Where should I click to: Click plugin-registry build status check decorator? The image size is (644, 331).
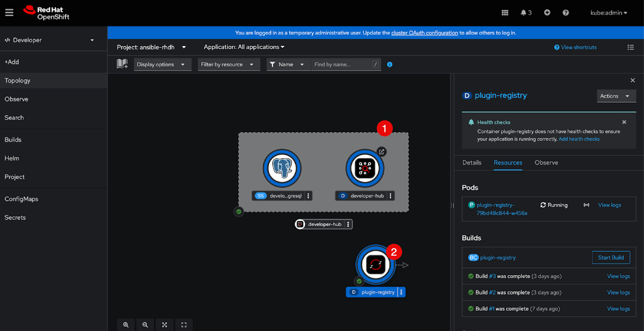pyautogui.click(x=359, y=281)
